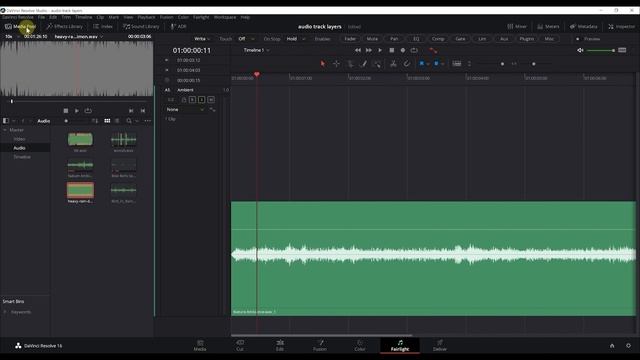Stop the source preview
This screenshot has height=360, width=640.
[66, 111]
